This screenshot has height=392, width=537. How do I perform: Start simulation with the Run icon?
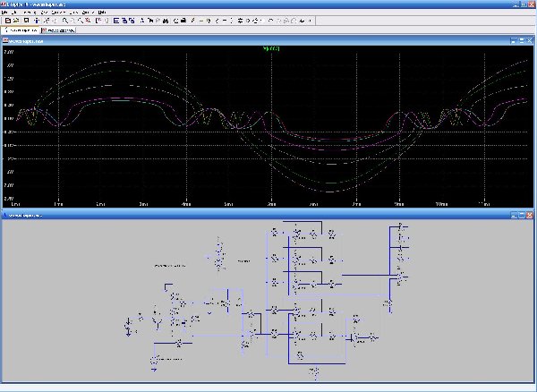tap(47, 21)
